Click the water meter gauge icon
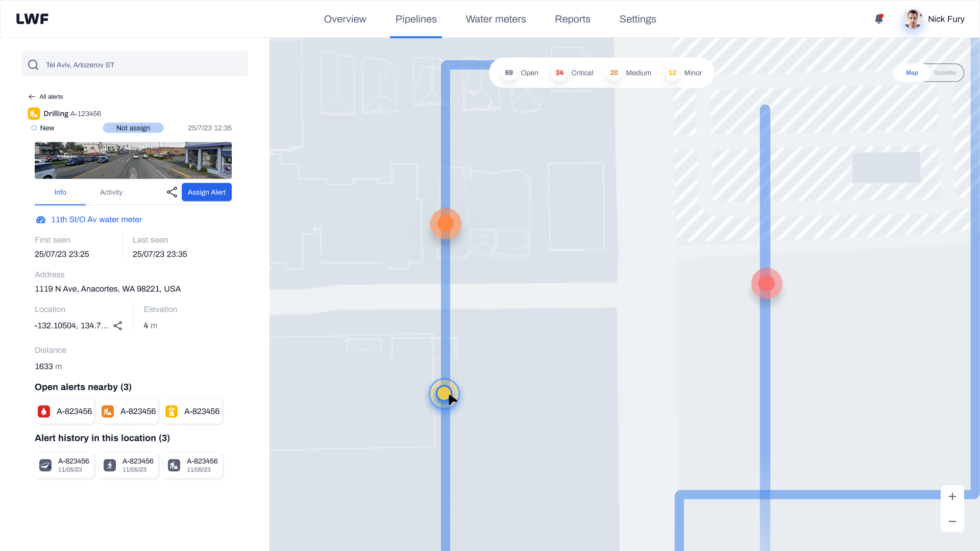The width and height of the screenshot is (980, 551). click(x=41, y=220)
